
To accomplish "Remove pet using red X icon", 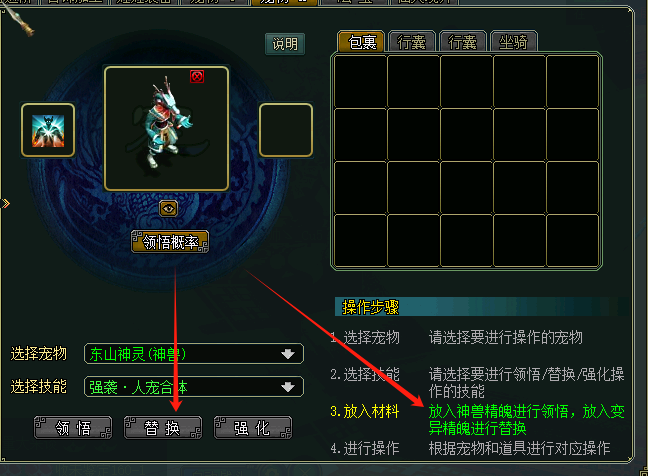I will [x=197, y=76].
